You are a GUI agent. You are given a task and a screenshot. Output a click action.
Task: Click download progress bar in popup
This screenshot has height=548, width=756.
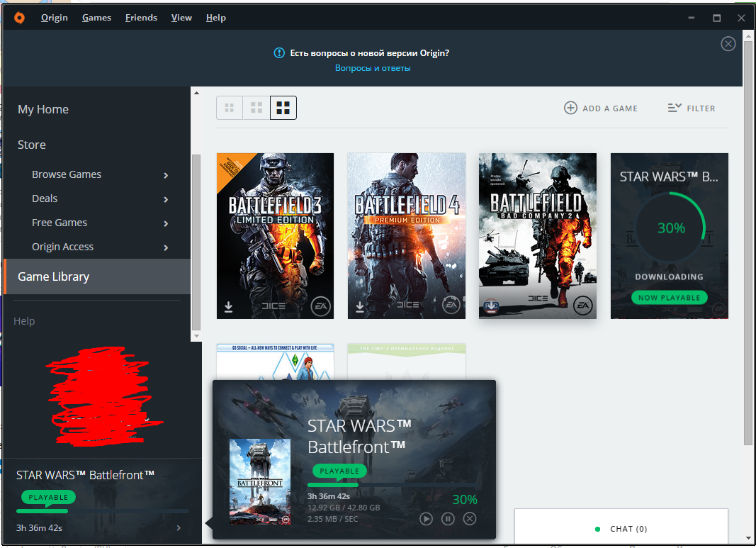click(x=392, y=485)
